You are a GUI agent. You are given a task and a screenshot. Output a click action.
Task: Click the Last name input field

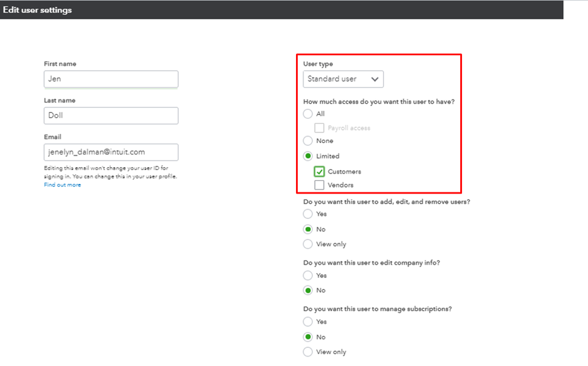[x=111, y=115]
